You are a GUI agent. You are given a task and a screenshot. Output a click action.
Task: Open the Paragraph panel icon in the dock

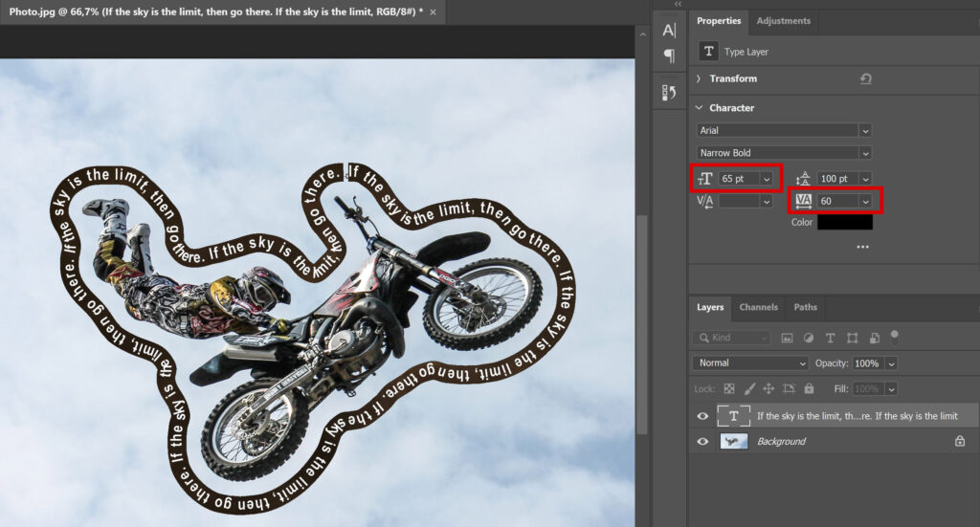click(669, 56)
